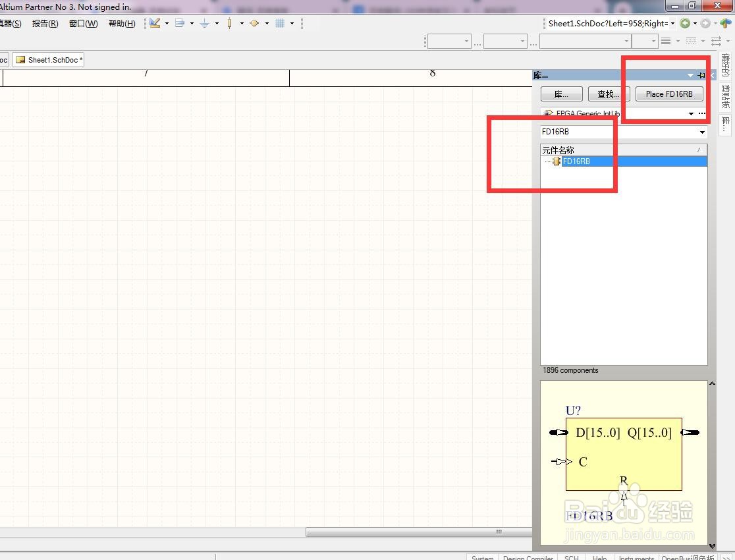Viewport: 735px width, 560px height.
Task: Click the preview scroll down arrow
Action: (x=712, y=546)
